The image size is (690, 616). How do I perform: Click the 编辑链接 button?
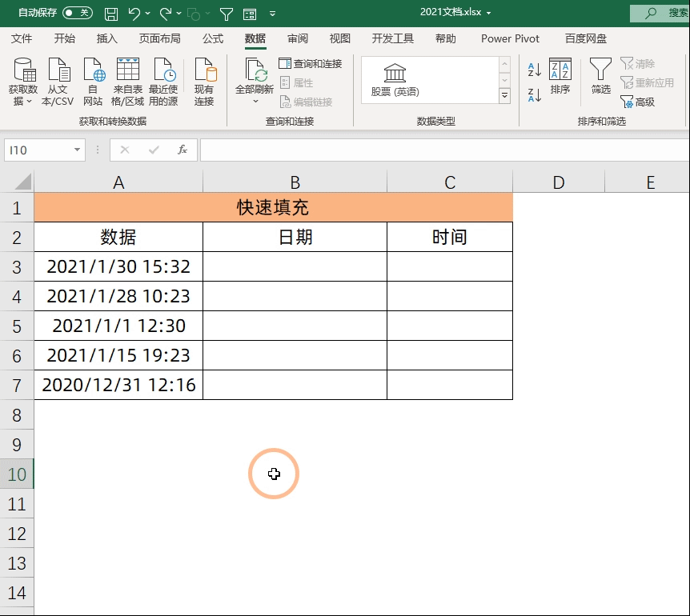307,102
